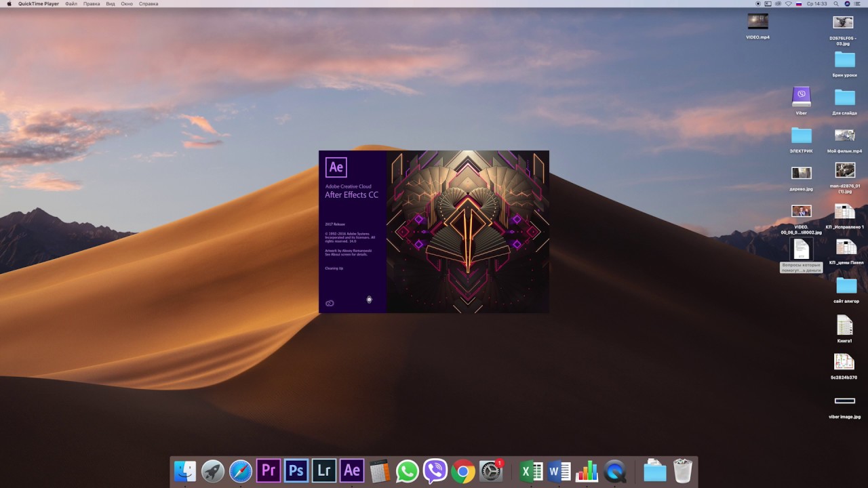Click the clock showing Ср 14:33
868x488 pixels.
click(818, 3)
